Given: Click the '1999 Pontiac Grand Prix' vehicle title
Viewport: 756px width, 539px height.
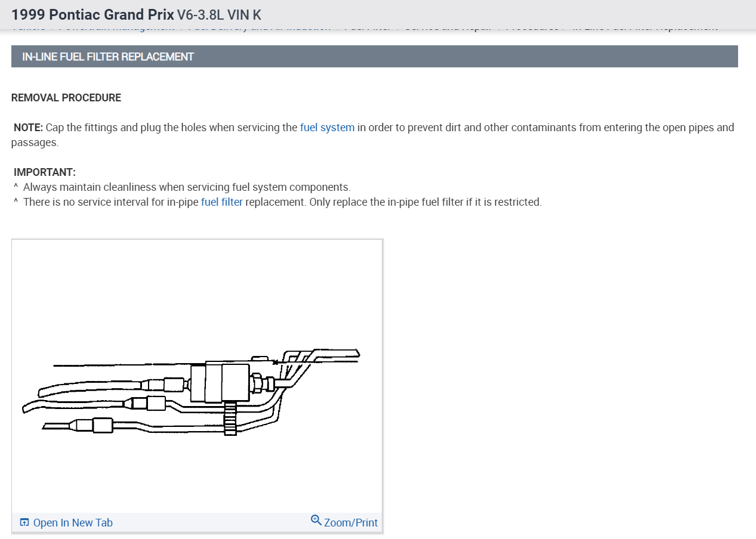Looking at the screenshot, I should point(92,14).
